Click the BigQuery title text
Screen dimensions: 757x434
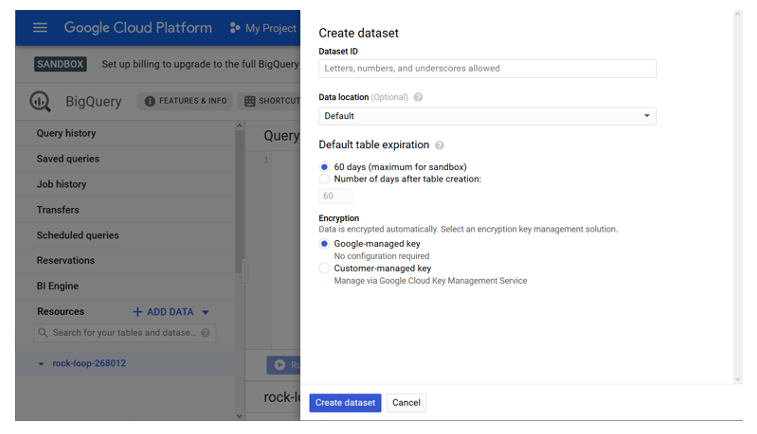(x=93, y=101)
